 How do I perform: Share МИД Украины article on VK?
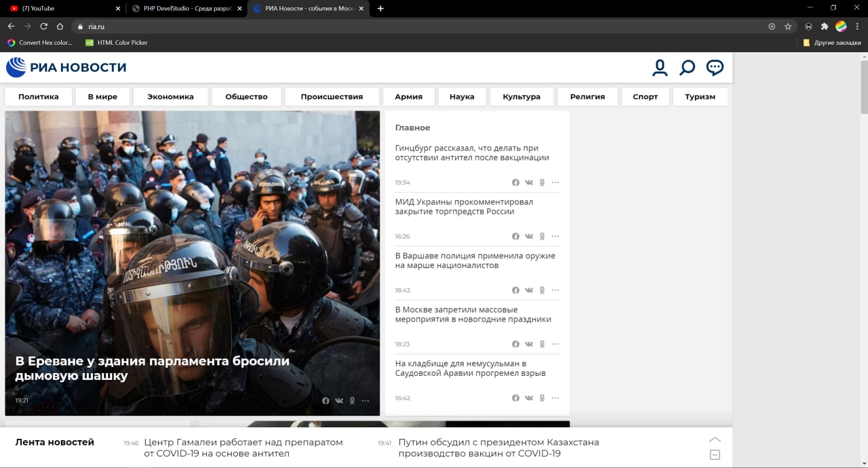[529, 236]
